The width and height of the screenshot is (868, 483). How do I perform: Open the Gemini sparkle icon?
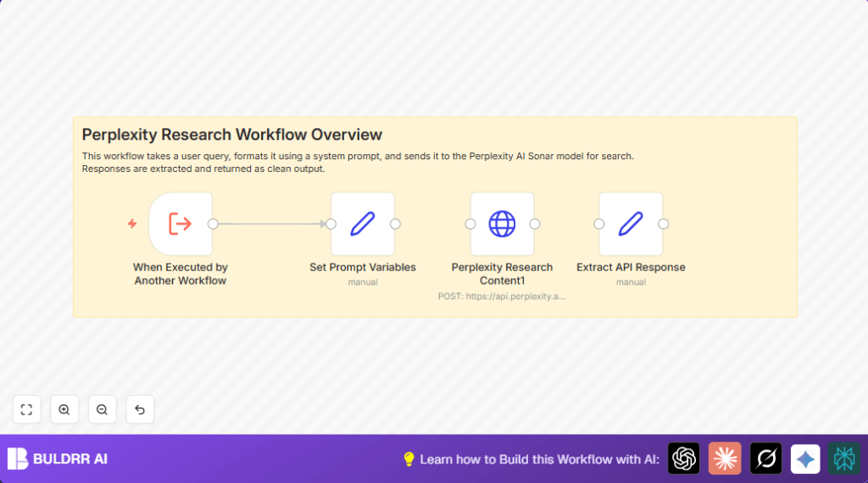(805, 458)
